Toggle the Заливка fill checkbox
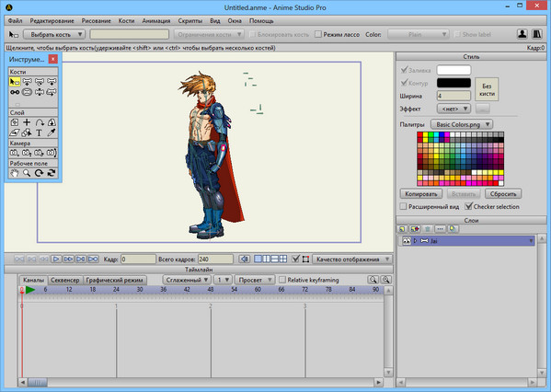The image size is (551, 392). pyautogui.click(x=404, y=70)
